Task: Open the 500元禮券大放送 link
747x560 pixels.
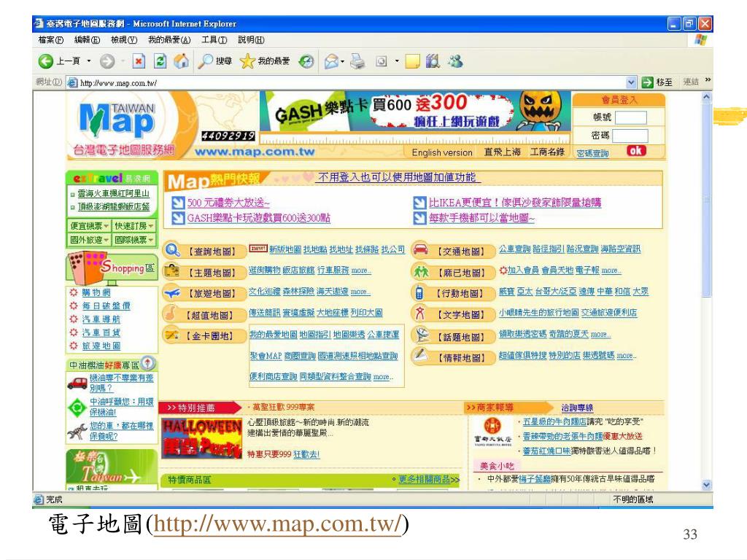Action: coord(228,203)
